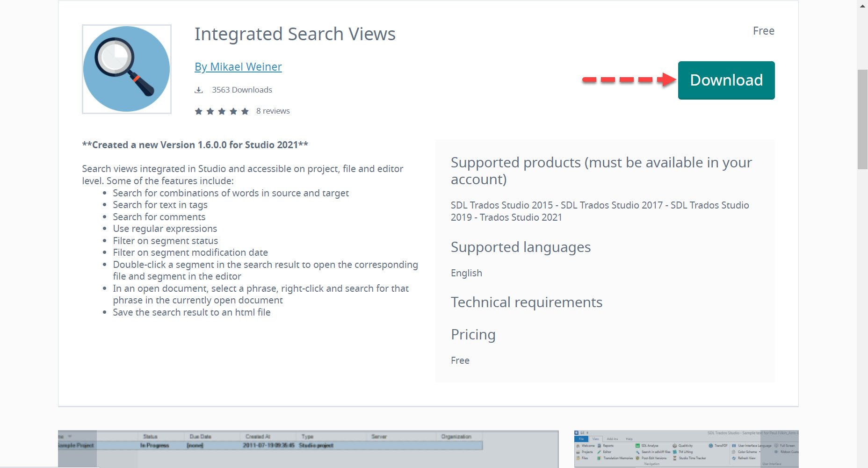Launch the SDL Analyse tool icon
868x468 pixels.
[638, 446]
